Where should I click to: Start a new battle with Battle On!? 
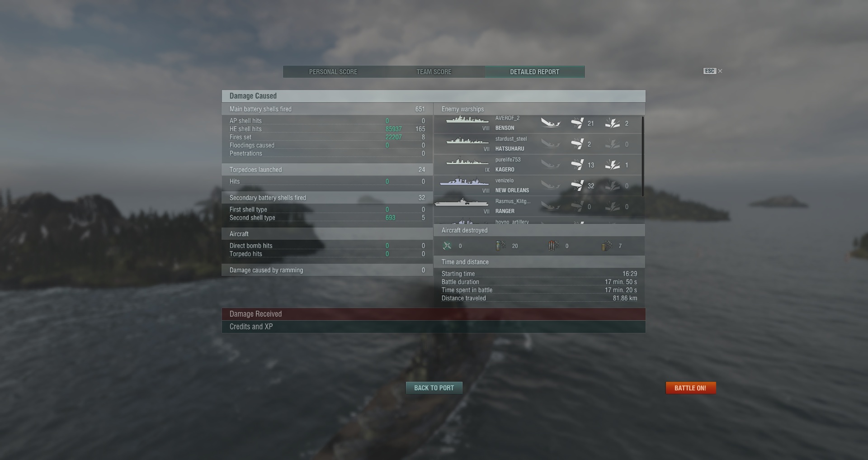(691, 388)
